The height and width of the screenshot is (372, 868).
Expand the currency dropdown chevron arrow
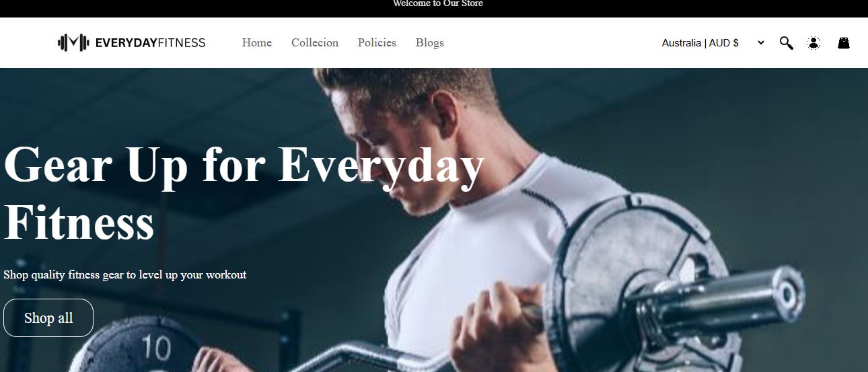(761, 43)
